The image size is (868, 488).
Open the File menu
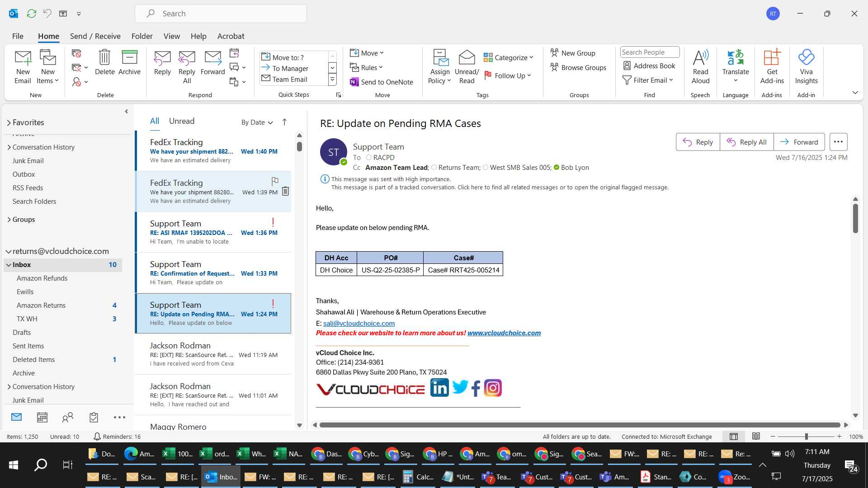point(18,36)
